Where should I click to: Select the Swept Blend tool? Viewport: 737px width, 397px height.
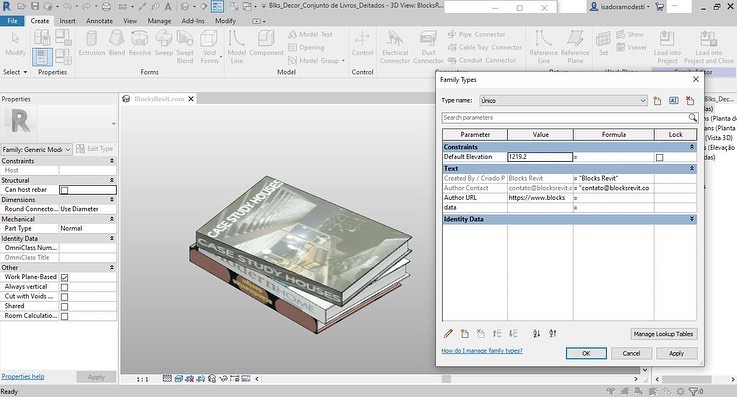coord(185,47)
